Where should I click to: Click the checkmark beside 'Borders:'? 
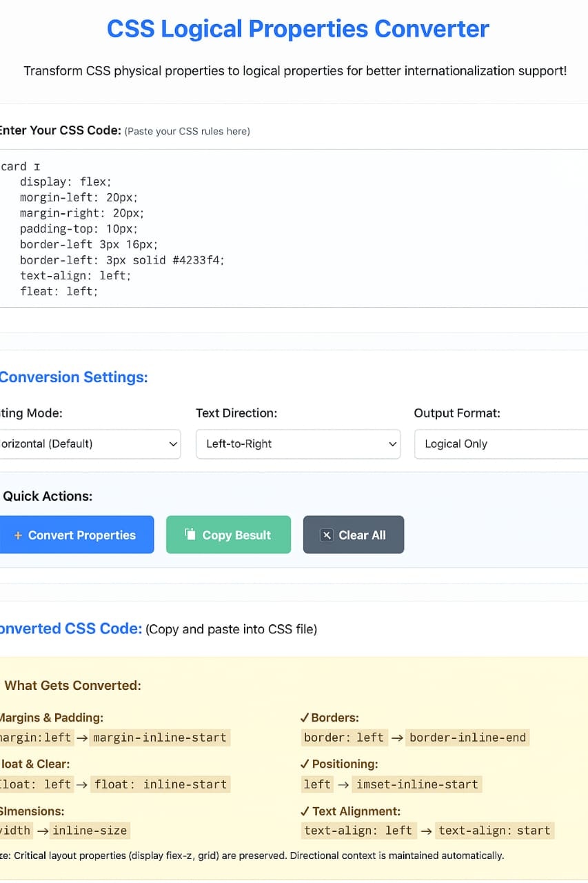pos(305,718)
